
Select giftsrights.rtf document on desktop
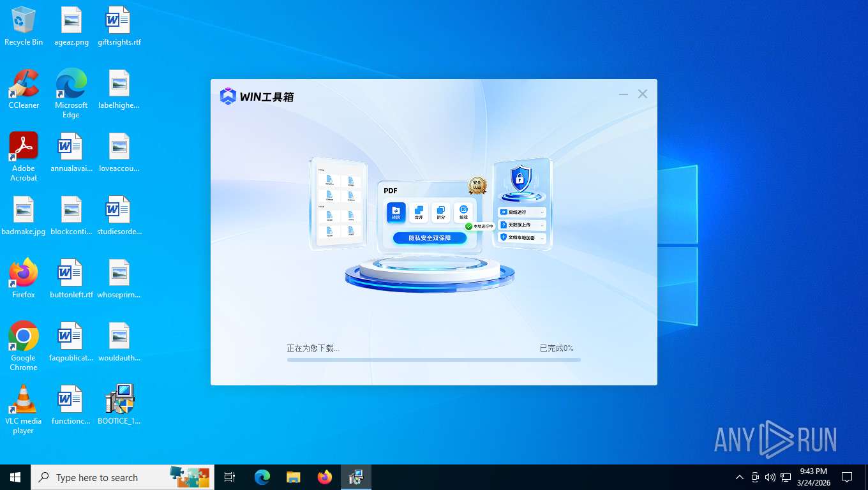click(119, 26)
